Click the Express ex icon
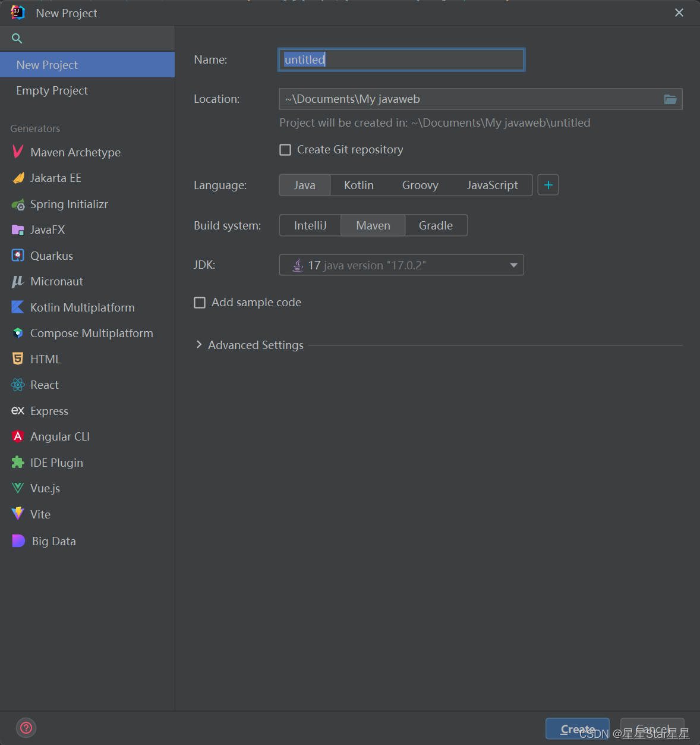 pos(18,411)
